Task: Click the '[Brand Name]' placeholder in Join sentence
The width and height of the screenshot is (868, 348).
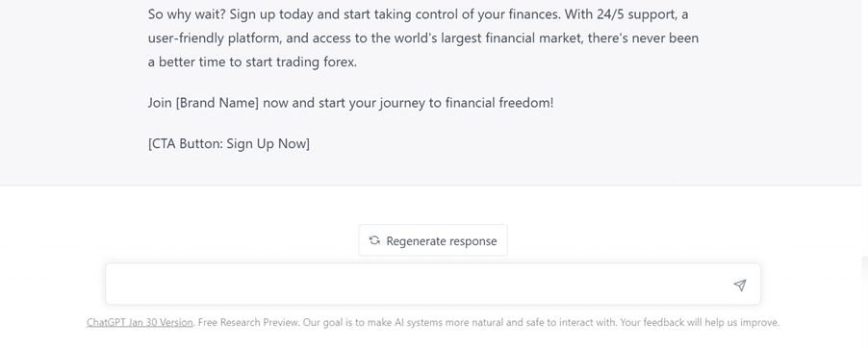Action: pyautogui.click(x=217, y=103)
